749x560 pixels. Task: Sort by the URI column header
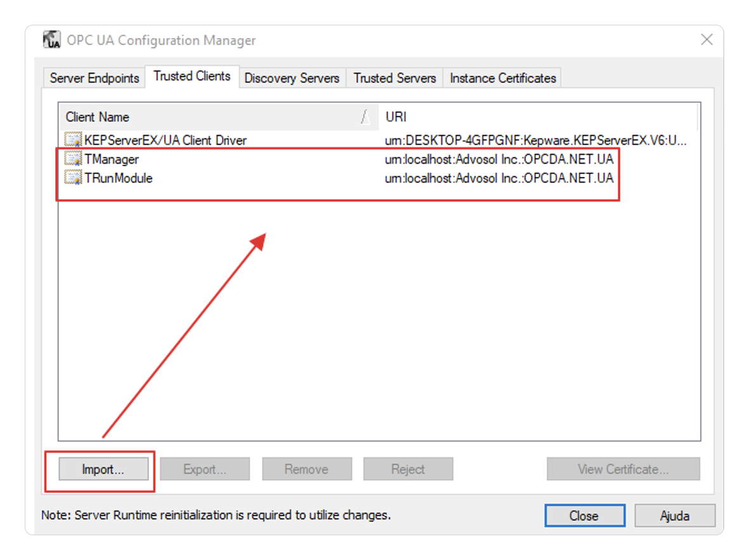pyautogui.click(x=538, y=117)
